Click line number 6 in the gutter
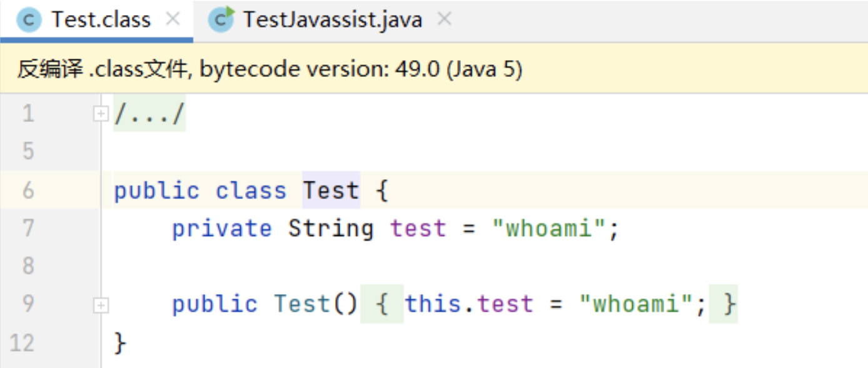The width and height of the screenshot is (868, 368). [28, 190]
